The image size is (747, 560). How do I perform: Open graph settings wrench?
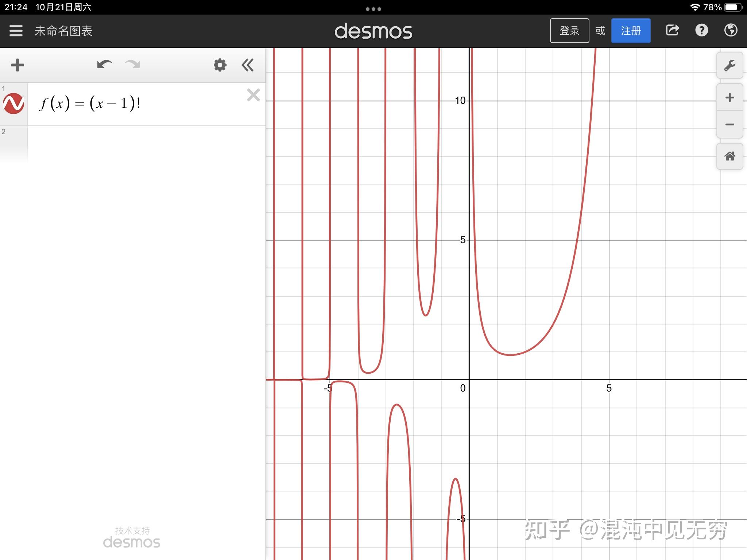(729, 66)
